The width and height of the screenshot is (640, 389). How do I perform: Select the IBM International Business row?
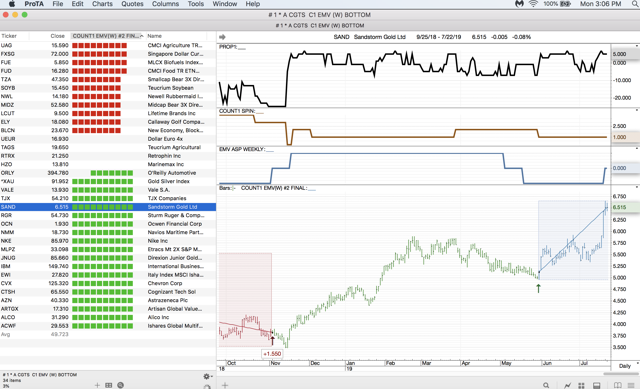108,266
